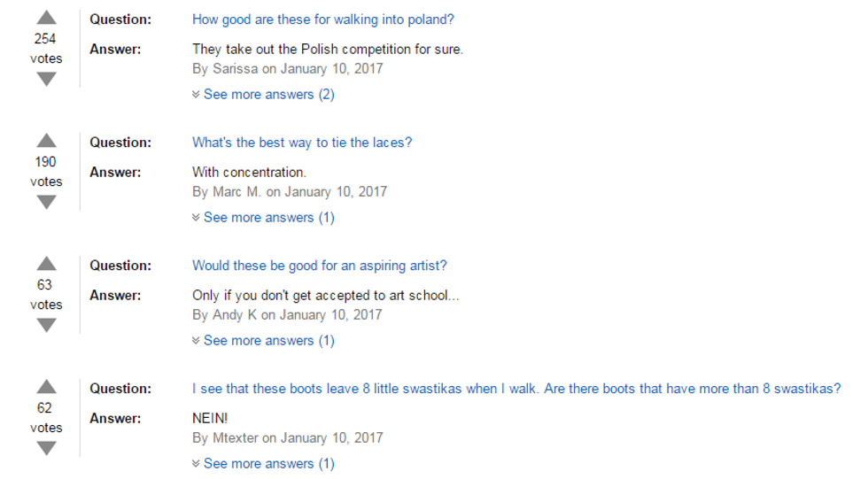
Task: Click the 254 votes count
Action: [x=46, y=39]
